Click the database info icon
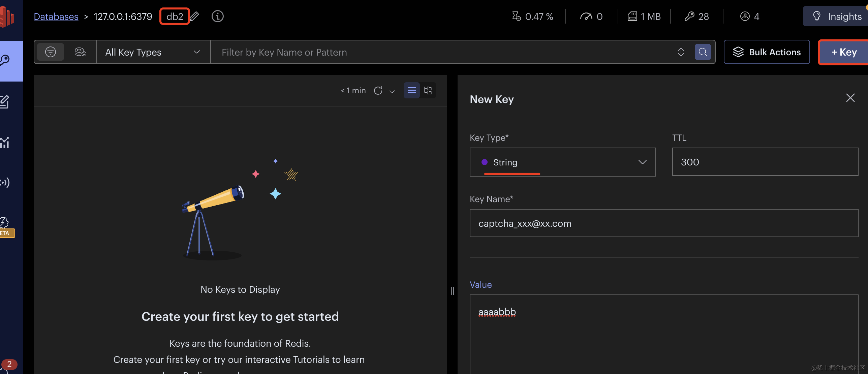This screenshot has width=868, height=374. (217, 16)
